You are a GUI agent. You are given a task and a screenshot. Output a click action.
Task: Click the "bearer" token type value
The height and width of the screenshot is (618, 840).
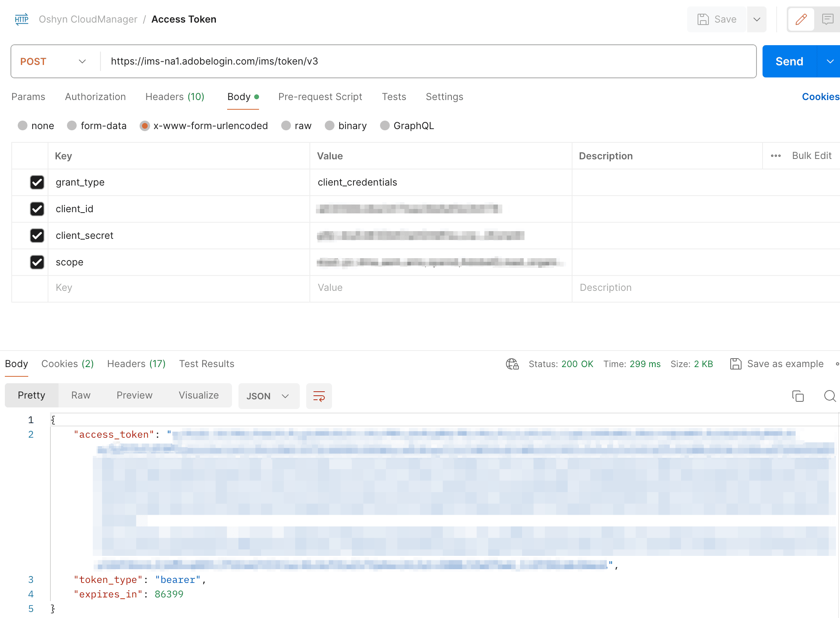tap(178, 580)
